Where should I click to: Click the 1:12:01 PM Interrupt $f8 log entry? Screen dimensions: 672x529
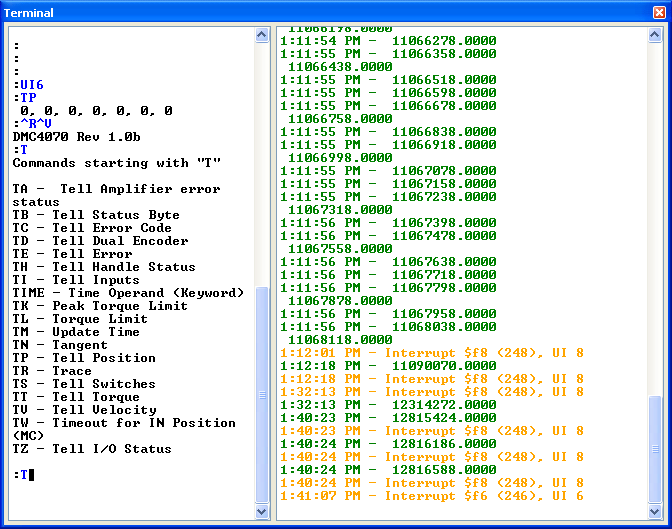(x=432, y=353)
